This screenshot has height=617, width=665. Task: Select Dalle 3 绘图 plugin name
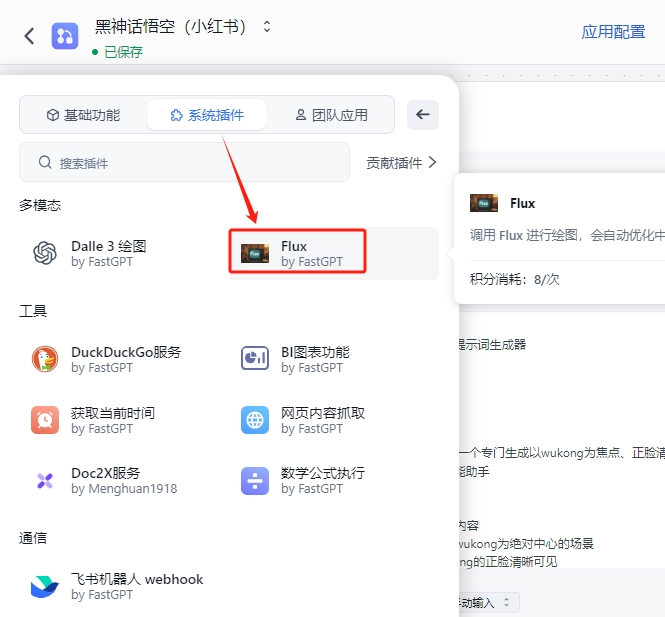click(x=109, y=246)
